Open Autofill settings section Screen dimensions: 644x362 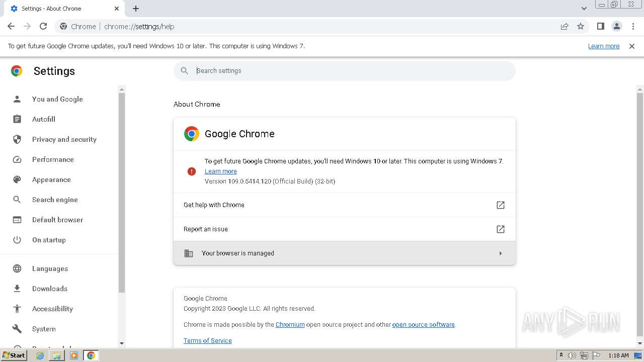tap(44, 119)
